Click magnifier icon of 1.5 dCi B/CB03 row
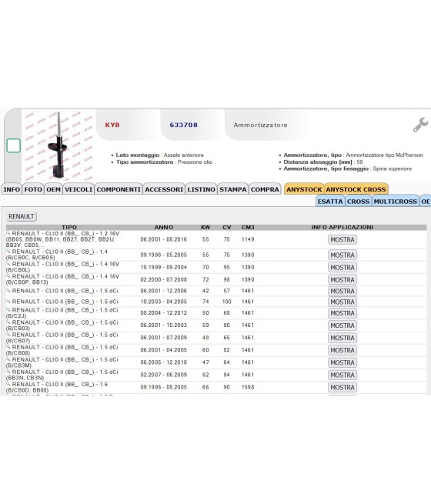The height and width of the screenshot is (504, 431). click(8, 322)
